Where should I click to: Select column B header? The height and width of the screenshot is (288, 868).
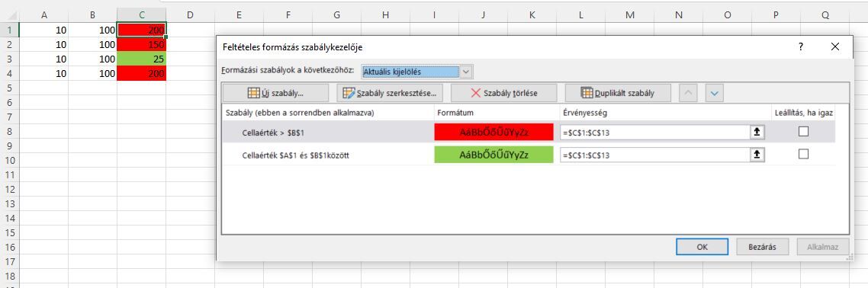92,15
